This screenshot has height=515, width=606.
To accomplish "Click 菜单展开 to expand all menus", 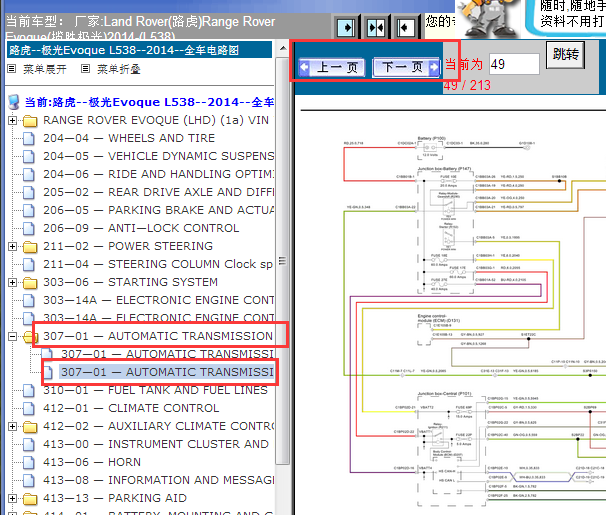I will point(44,70).
